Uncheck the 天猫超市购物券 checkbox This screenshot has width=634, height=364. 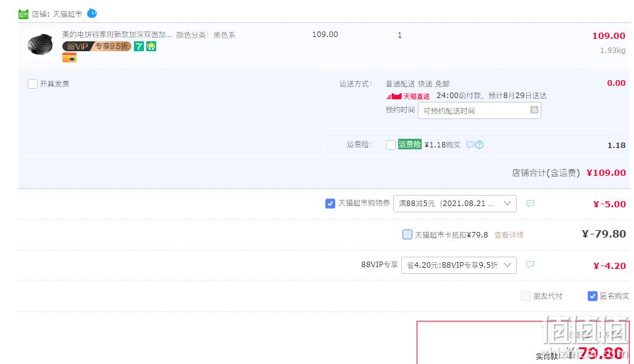(x=330, y=204)
